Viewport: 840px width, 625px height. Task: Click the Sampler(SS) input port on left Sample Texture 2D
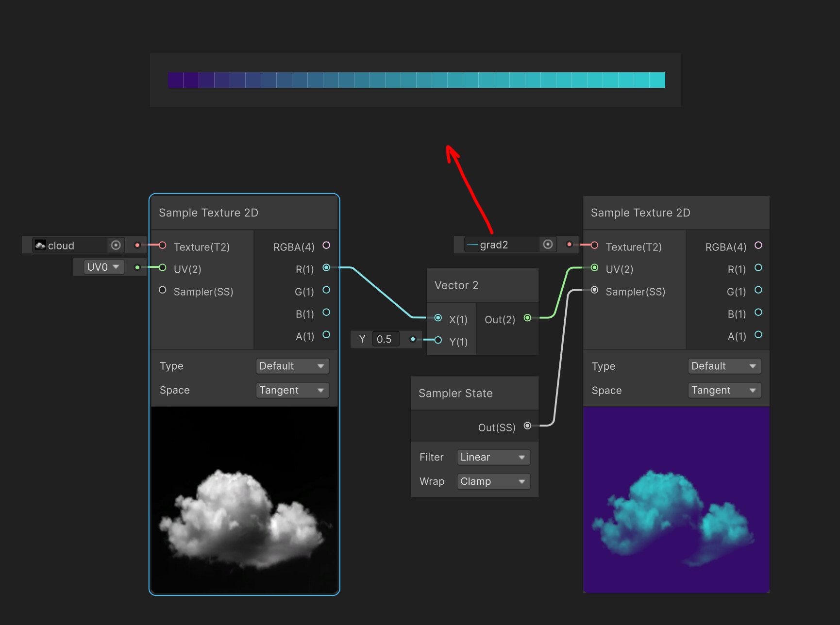click(162, 290)
